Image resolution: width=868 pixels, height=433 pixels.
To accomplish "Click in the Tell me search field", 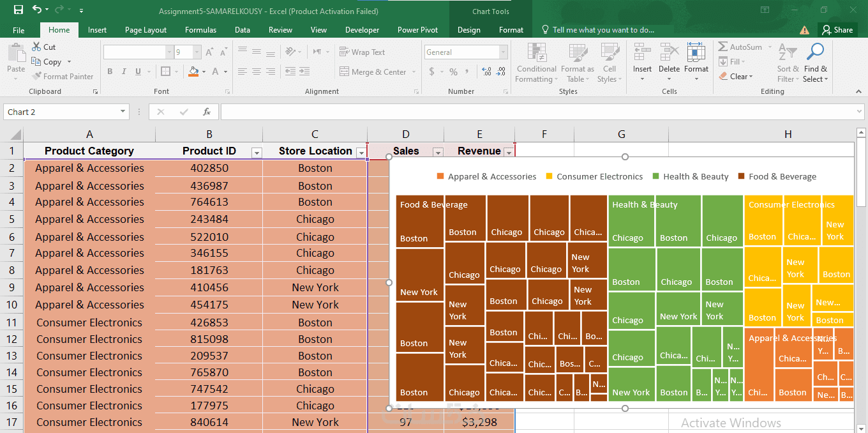I will click(x=603, y=30).
